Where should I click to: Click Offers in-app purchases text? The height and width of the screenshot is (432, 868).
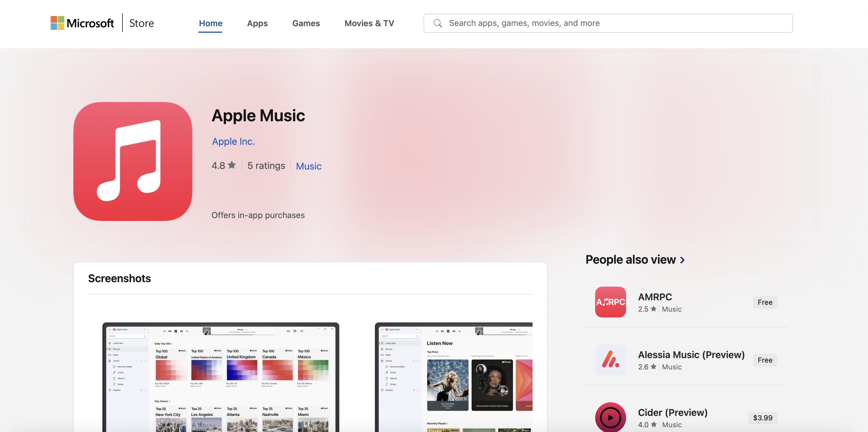258,215
